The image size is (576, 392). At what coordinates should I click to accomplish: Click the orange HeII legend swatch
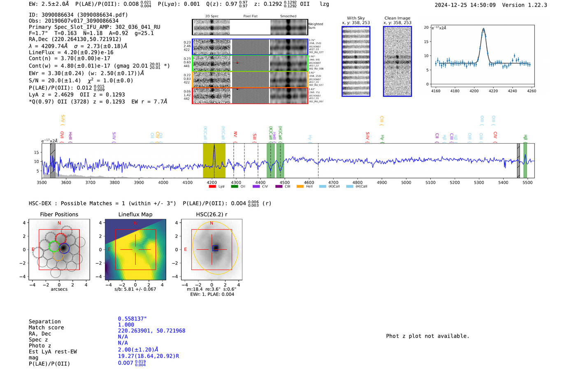(300, 186)
